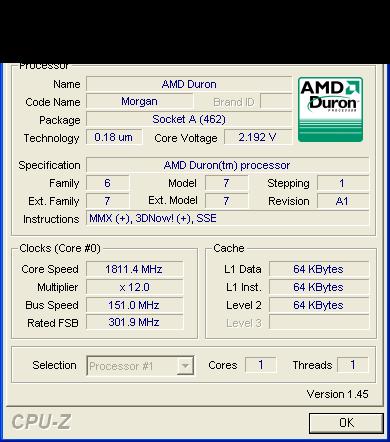Click the Rated FSB value 301.9 MHz
The height and width of the screenshot is (442, 390).
tap(134, 322)
